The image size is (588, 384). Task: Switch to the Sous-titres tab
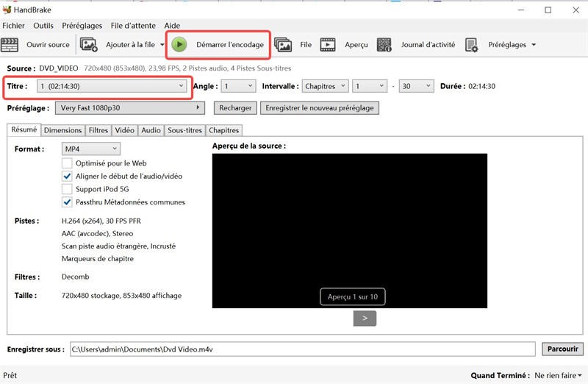tap(184, 130)
